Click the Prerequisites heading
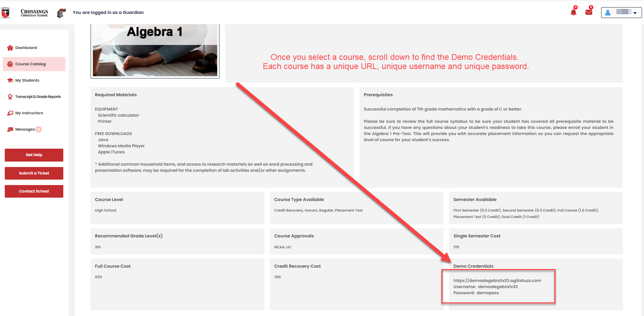This screenshot has height=316, width=644. [x=378, y=95]
